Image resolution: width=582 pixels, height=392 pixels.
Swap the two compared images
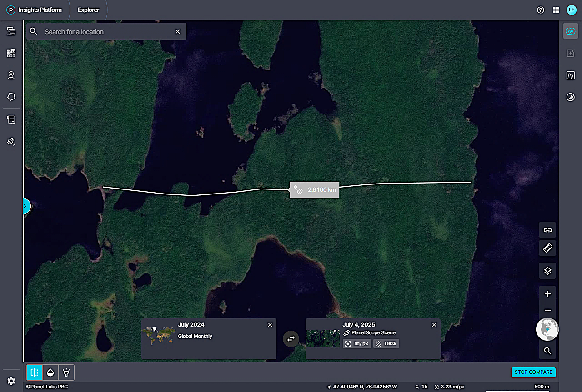click(x=291, y=338)
